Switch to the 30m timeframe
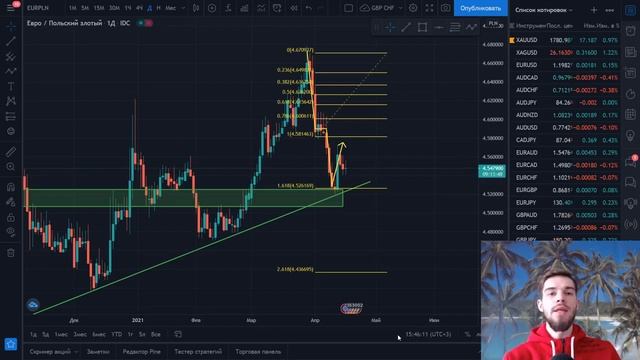 [x=114, y=8]
